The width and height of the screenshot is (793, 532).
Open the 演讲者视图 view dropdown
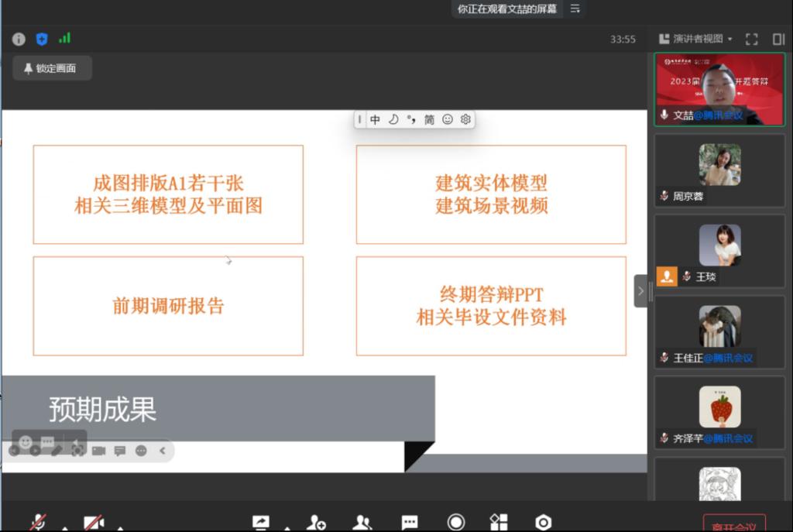click(695, 39)
